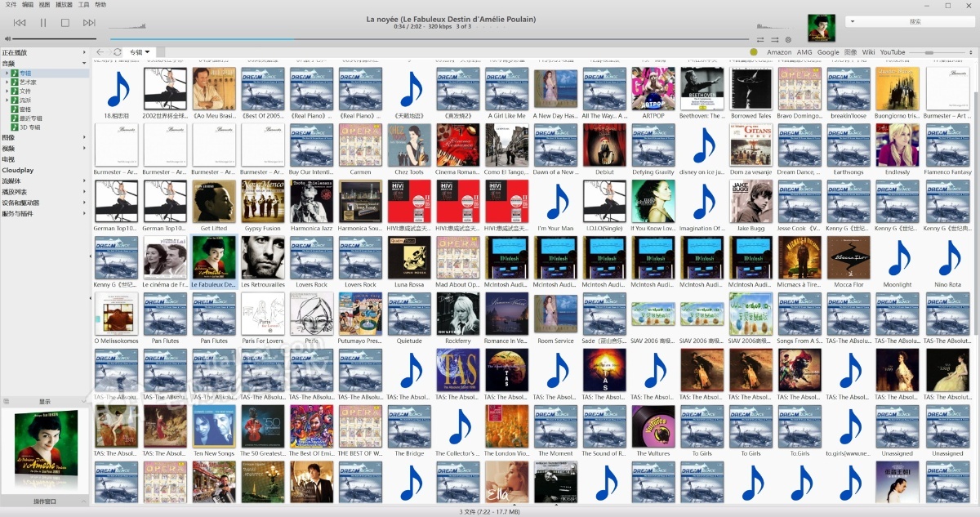Pause the playing song

click(42, 23)
